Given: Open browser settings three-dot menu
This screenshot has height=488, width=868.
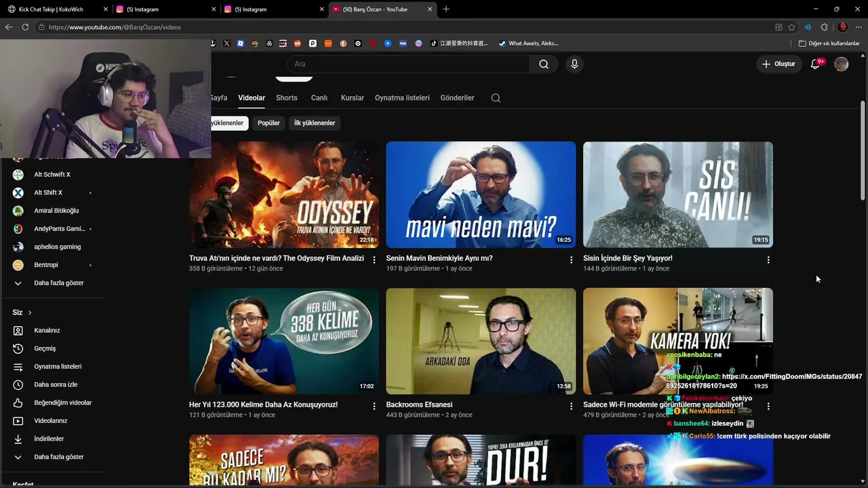Looking at the screenshot, I should (859, 27).
